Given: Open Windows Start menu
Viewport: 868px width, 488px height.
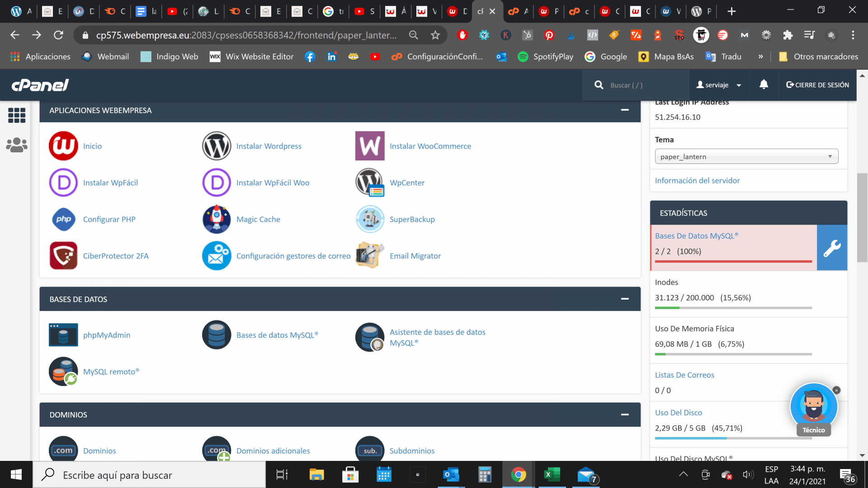Looking at the screenshot, I should (x=16, y=474).
